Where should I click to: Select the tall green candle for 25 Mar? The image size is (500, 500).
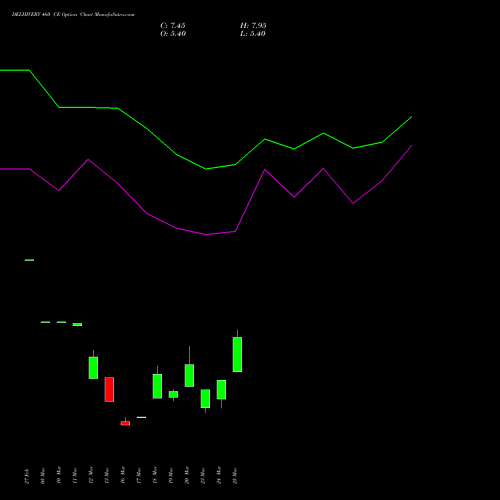coord(237,354)
